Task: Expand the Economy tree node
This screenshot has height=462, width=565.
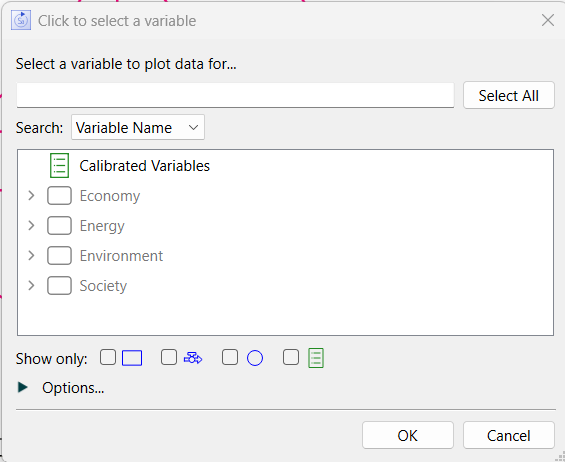Action: click(31, 196)
